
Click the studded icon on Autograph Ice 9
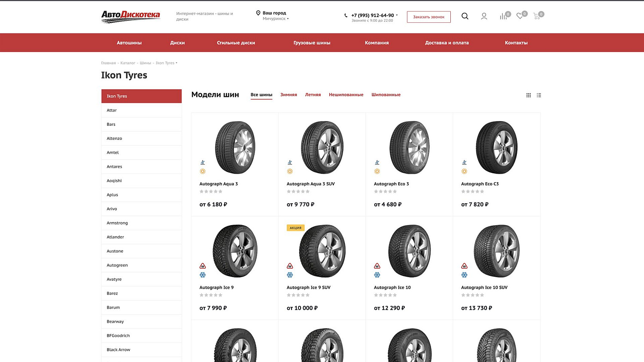(x=203, y=266)
